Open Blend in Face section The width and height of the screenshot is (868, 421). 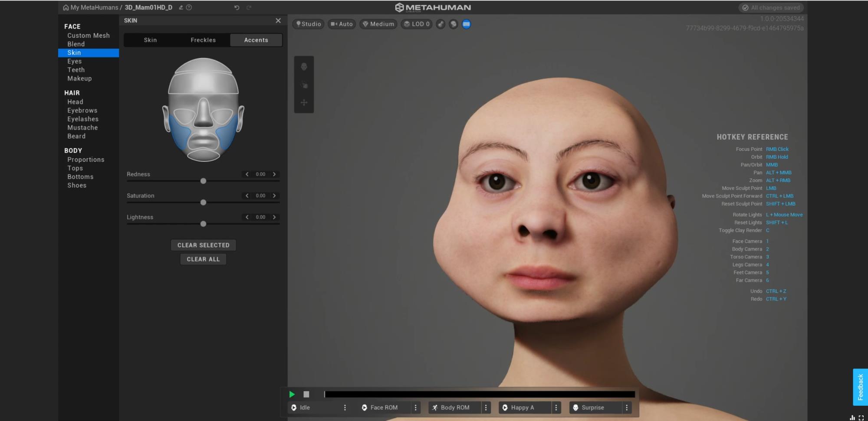tap(76, 44)
